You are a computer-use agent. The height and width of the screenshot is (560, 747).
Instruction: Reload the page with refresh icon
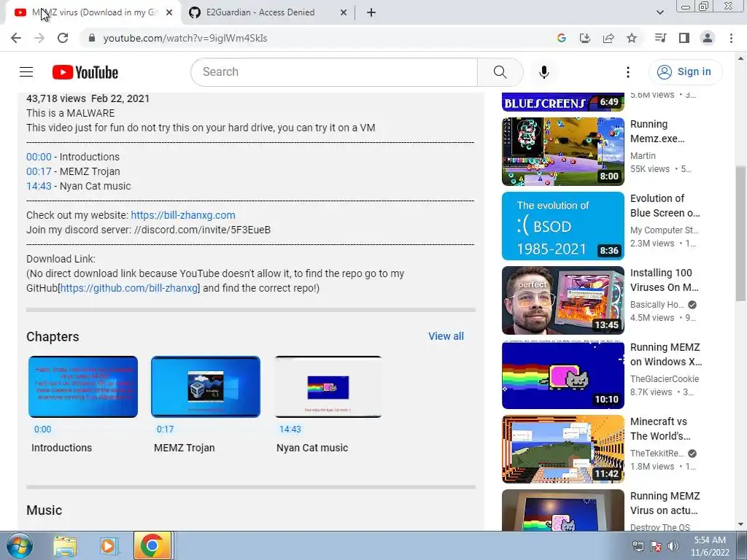(x=63, y=38)
